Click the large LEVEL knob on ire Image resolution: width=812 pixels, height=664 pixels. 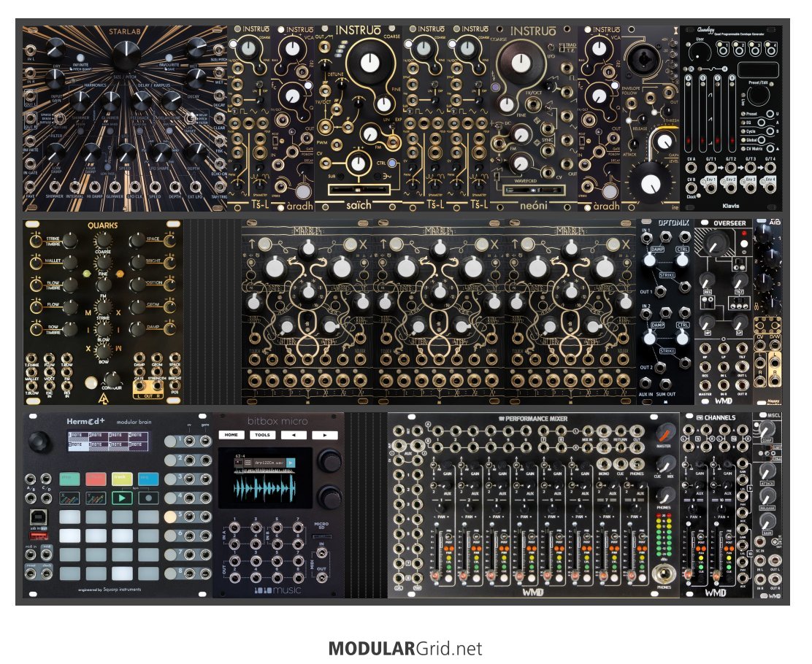(x=651, y=184)
